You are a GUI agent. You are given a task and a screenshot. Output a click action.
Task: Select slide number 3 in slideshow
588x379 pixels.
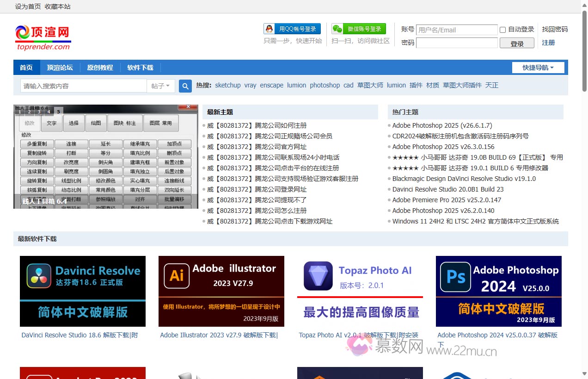point(39,112)
